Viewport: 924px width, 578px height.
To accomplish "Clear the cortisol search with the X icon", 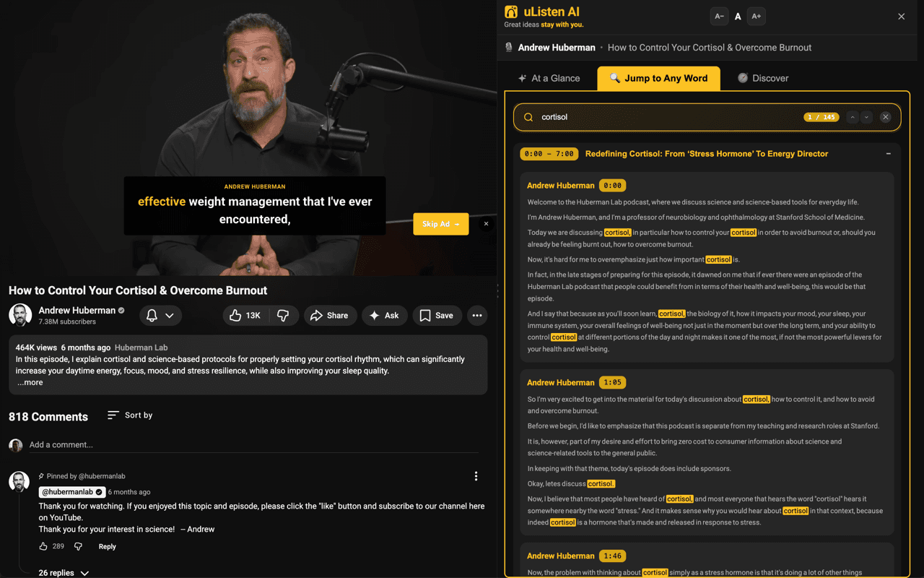I will click(x=886, y=116).
